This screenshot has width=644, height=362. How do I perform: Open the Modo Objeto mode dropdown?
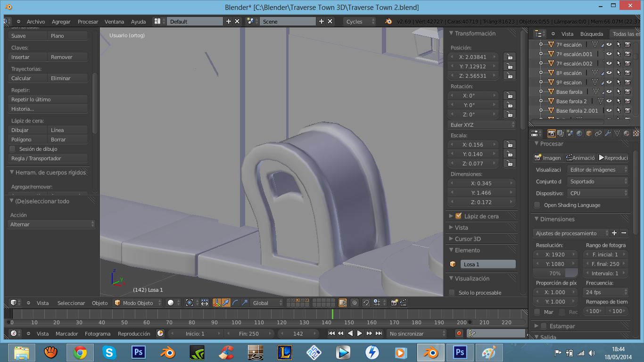pyautogui.click(x=138, y=303)
